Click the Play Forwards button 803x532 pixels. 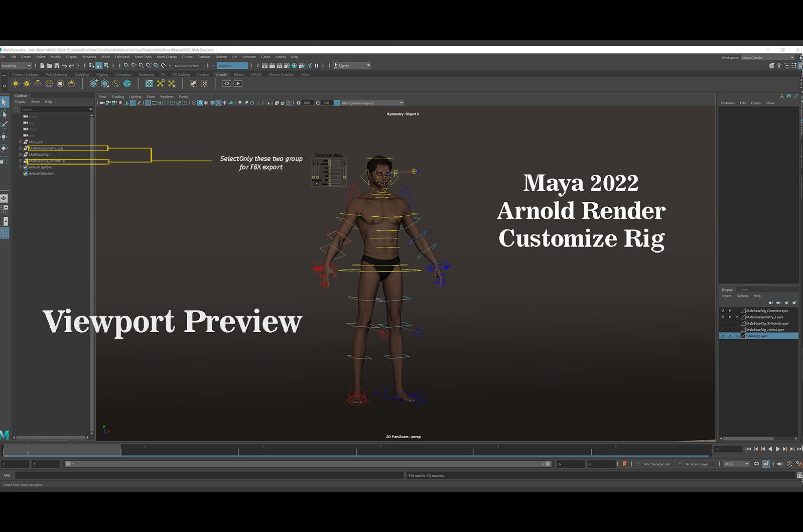pyautogui.click(x=778, y=449)
